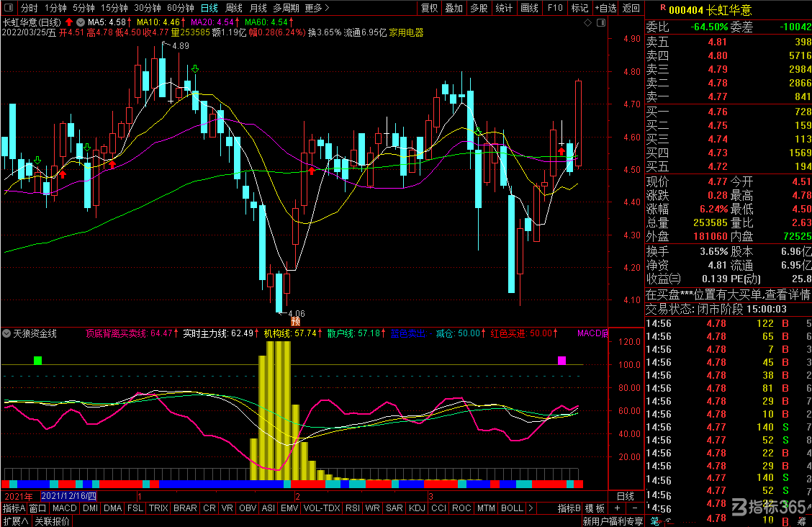Click the 2021年 timeline marker
Viewport: 812px width, 527px height.
pos(18,496)
